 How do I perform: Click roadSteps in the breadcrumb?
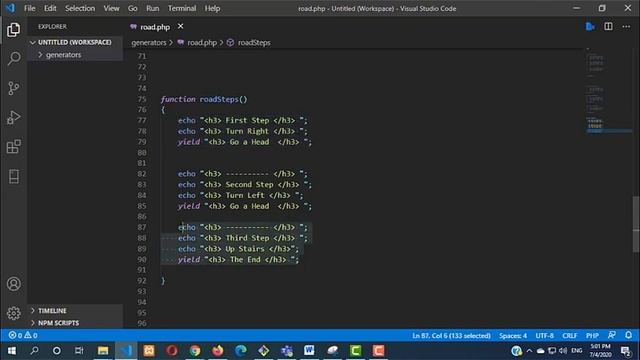point(254,42)
